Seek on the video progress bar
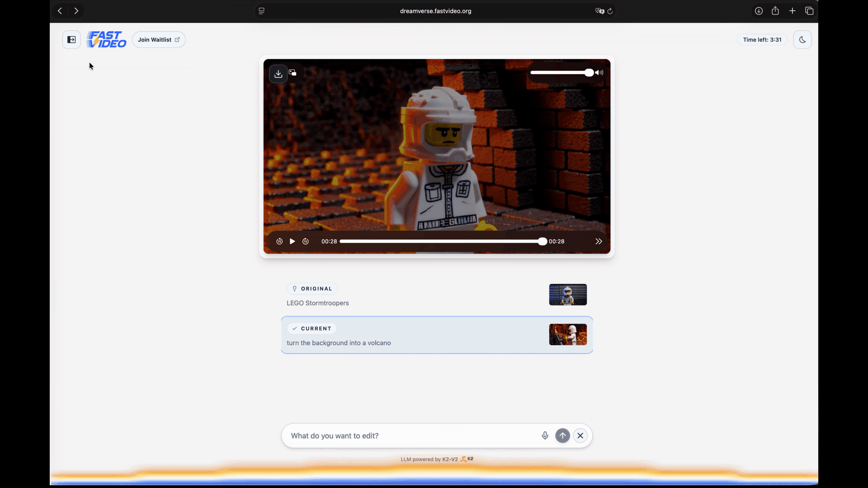This screenshot has height=488, width=868. click(x=443, y=242)
